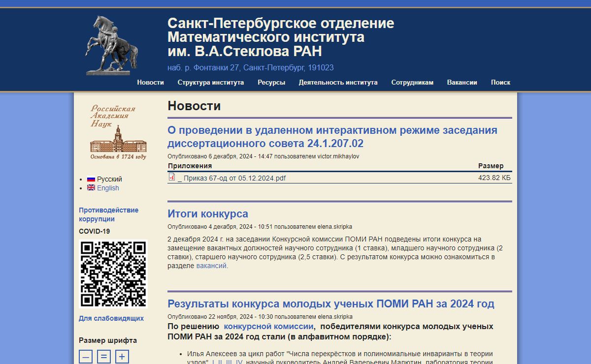Decrease font size with the minus button
591x364 pixels.
86,357
